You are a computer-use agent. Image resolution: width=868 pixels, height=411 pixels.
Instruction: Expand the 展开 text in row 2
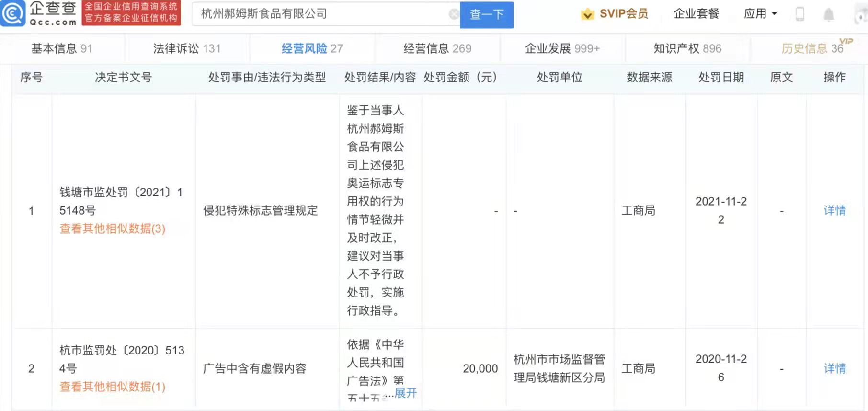[406, 393]
